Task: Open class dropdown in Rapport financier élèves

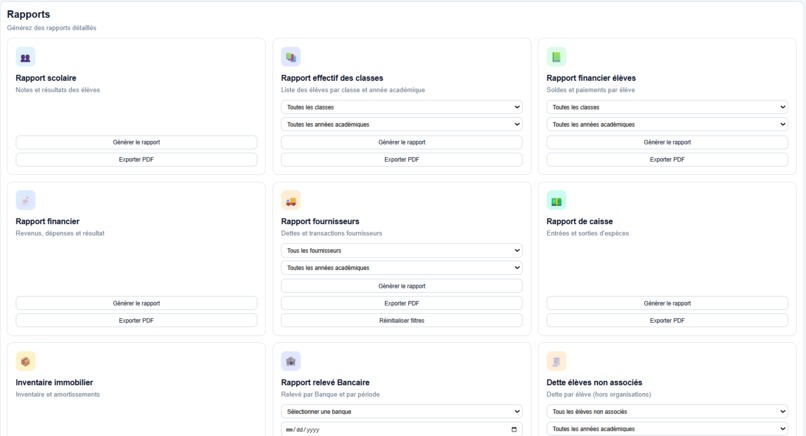Action: (x=667, y=107)
